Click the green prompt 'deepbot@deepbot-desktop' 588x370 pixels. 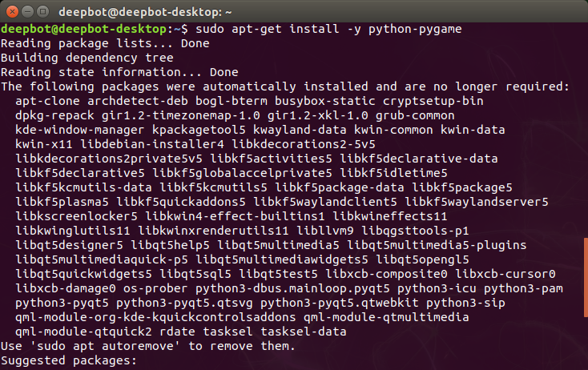click(x=83, y=29)
